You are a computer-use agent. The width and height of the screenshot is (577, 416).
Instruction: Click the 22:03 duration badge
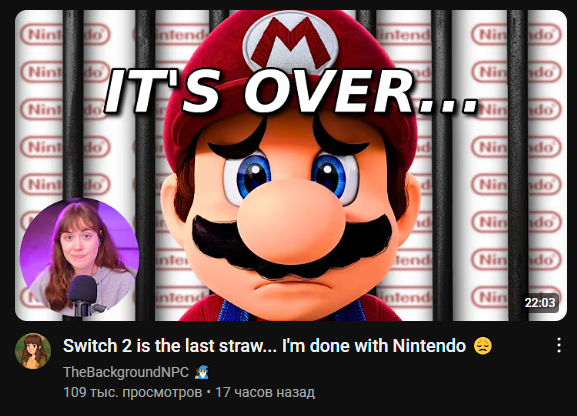[540, 303]
